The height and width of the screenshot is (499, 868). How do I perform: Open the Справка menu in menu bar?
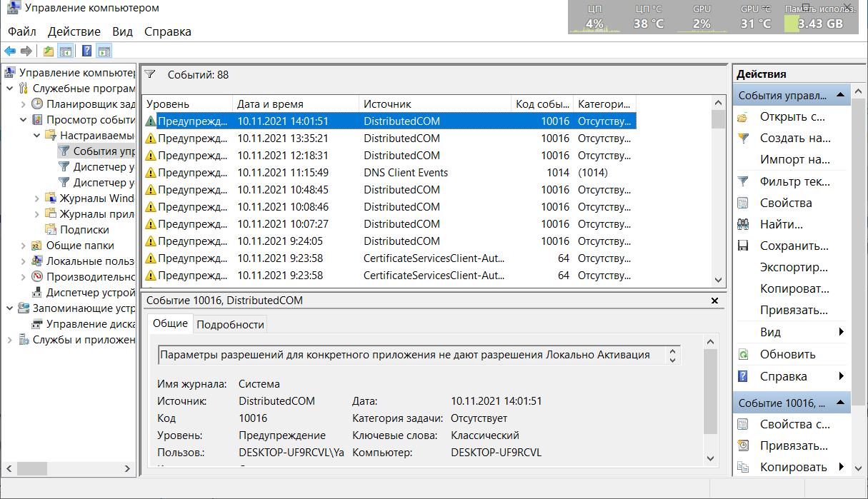coord(168,31)
